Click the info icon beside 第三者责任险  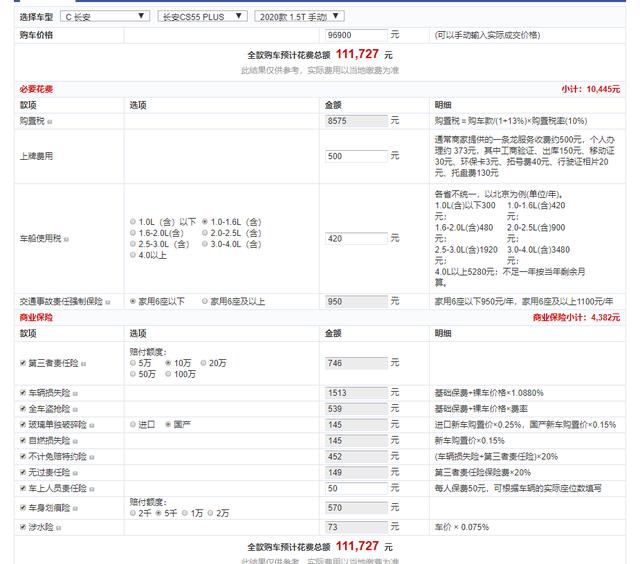point(83,364)
